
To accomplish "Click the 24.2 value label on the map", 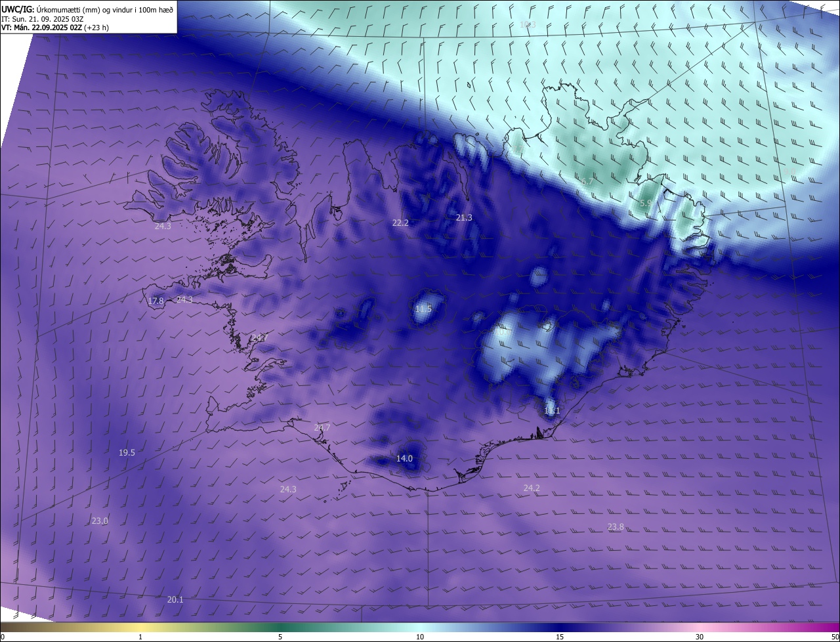I will point(532,488).
